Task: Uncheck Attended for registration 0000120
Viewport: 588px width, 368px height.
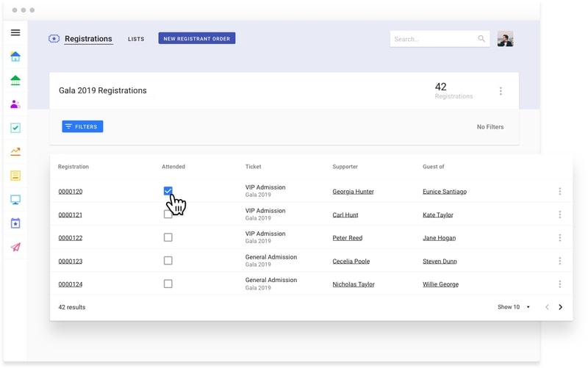Action: click(x=168, y=191)
